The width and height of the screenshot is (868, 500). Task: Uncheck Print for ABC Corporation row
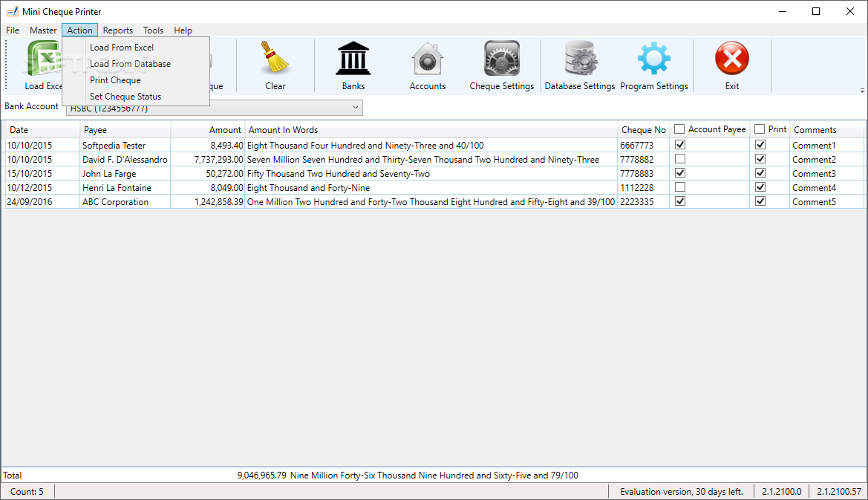point(760,201)
